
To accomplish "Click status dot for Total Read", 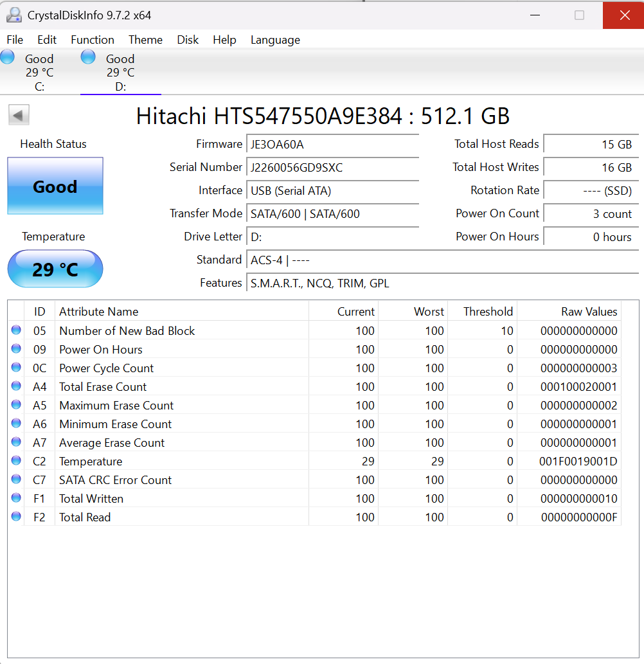I will pos(16,516).
